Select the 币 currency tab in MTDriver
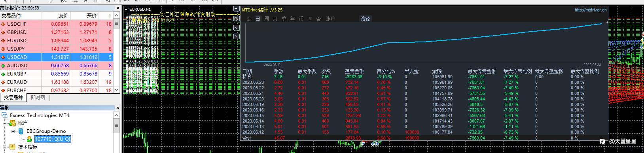The height and width of the screenshot is (153, 644). coord(301,19)
